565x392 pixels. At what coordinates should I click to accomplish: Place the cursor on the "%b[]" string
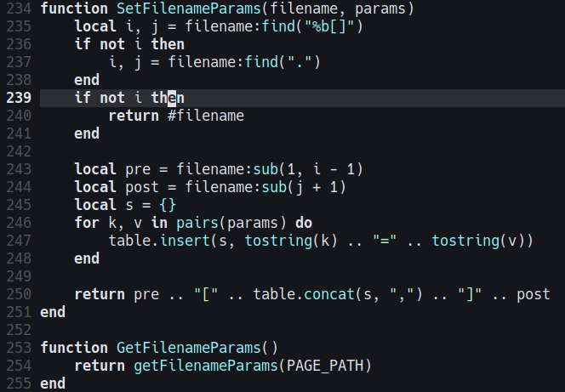point(329,26)
